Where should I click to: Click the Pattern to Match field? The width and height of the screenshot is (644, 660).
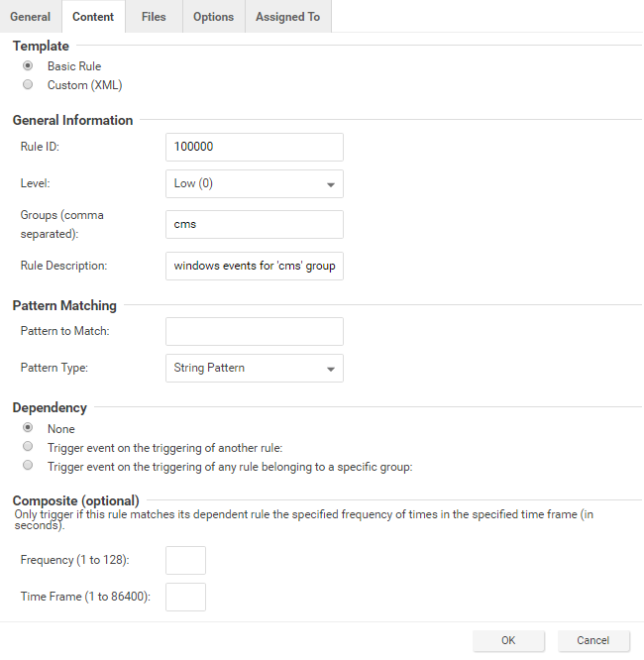coord(254,331)
